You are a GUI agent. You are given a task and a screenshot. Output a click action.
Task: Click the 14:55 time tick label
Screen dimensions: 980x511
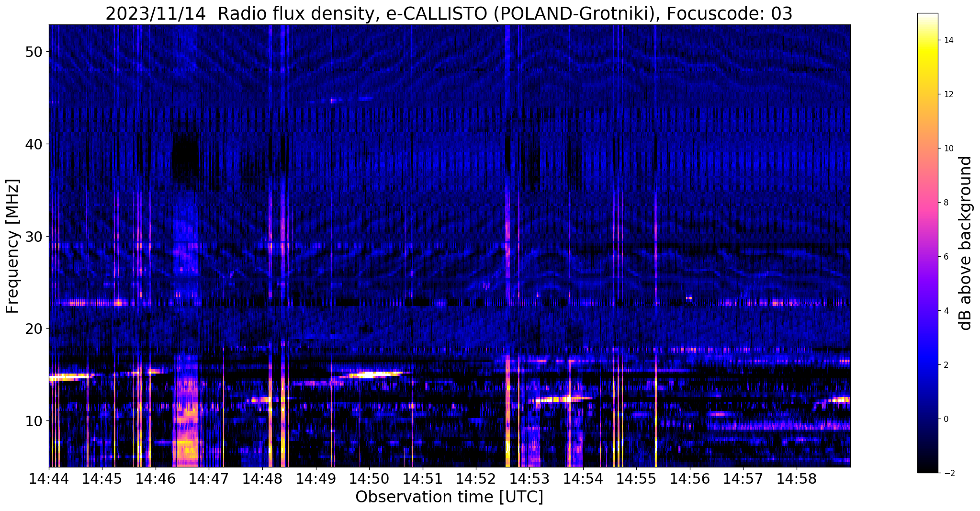pos(636,478)
